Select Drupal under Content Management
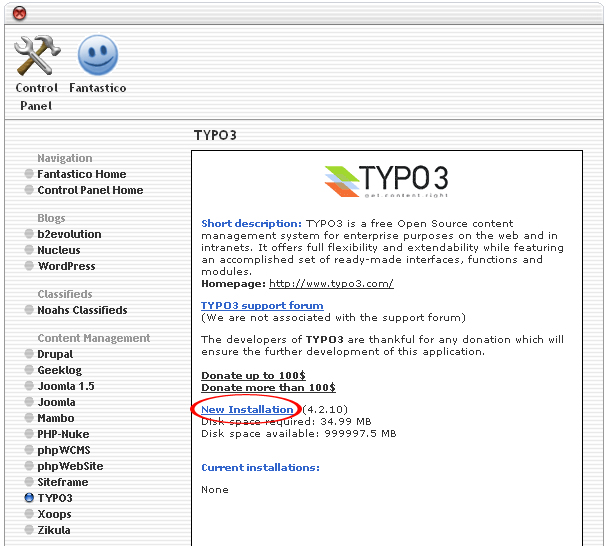This screenshot has width=606, height=546. [55, 354]
